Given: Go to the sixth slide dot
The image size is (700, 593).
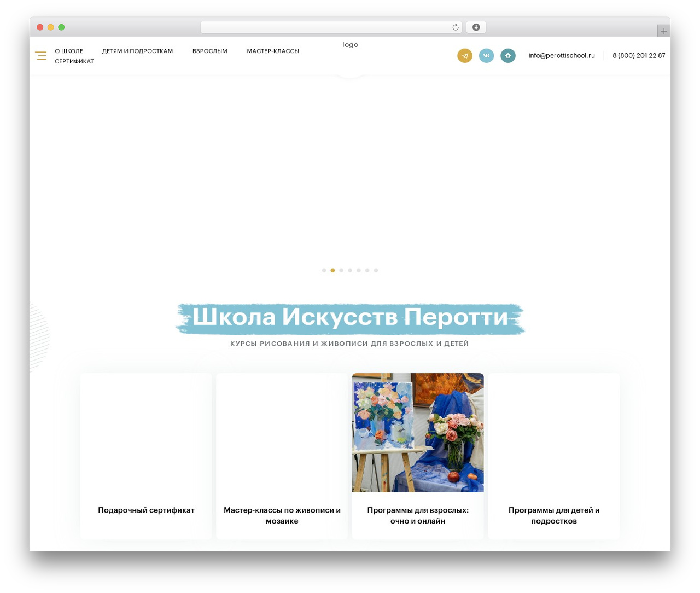Looking at the screenshot, I should pyautogui.click(x=367, y=270).
